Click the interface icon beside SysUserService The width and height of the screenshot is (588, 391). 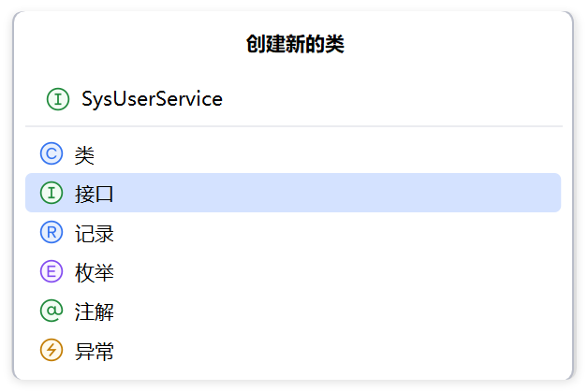click(58, 99)
